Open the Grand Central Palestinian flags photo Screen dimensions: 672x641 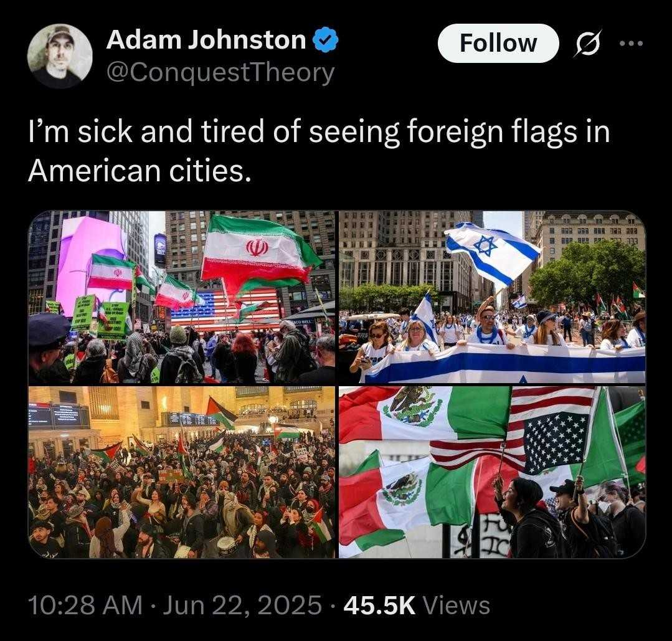point(181,472)
